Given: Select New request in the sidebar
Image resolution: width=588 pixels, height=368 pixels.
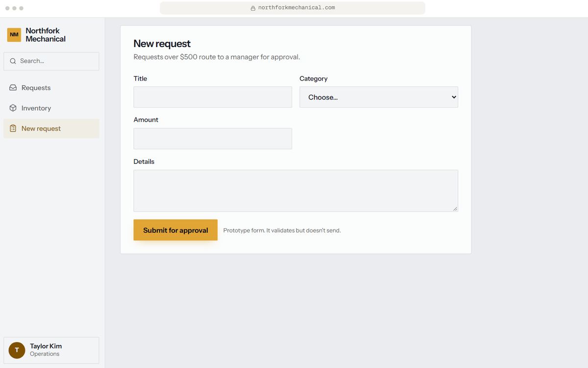Looking at the screenshot, I should pos(51,129).
